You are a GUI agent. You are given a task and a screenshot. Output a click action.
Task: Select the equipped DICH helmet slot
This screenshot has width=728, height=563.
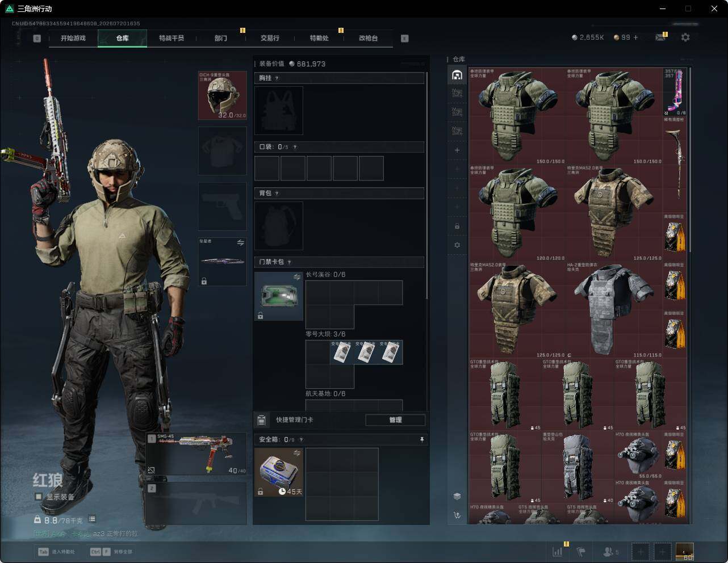[x=223, y=95]
